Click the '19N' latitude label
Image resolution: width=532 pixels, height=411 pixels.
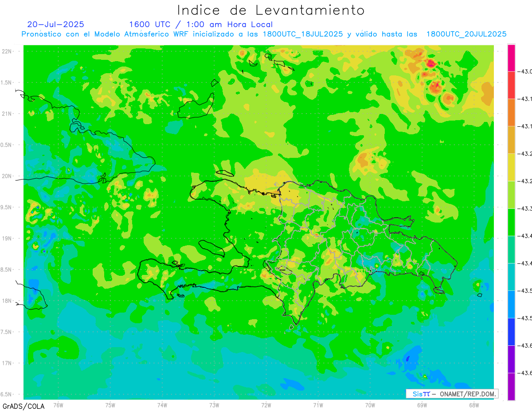[x=7, y=239]
